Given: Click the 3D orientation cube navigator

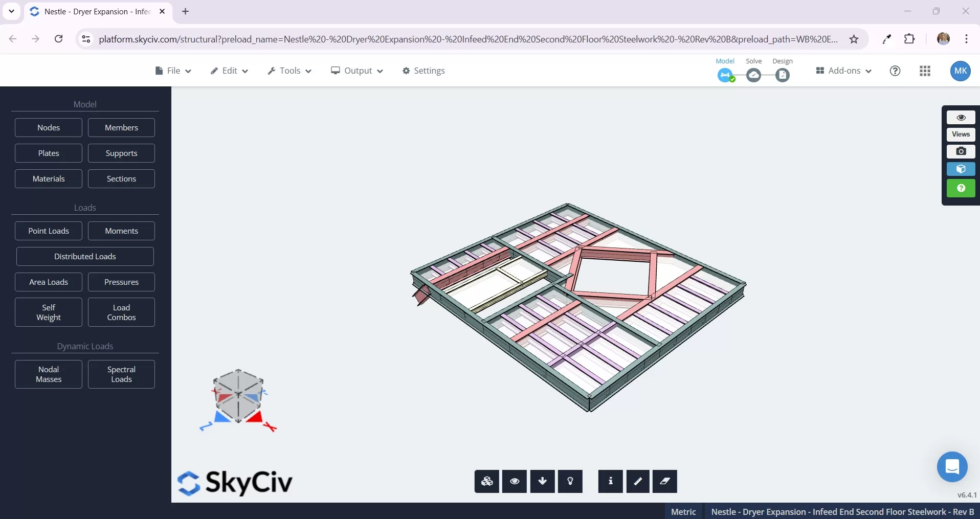Looking at the screenshot, I should (238, 396).
